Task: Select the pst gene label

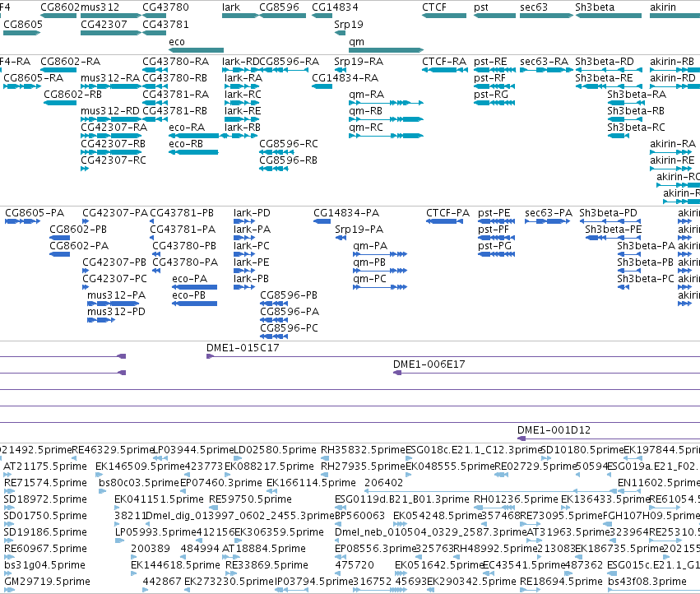Action: 481,7
